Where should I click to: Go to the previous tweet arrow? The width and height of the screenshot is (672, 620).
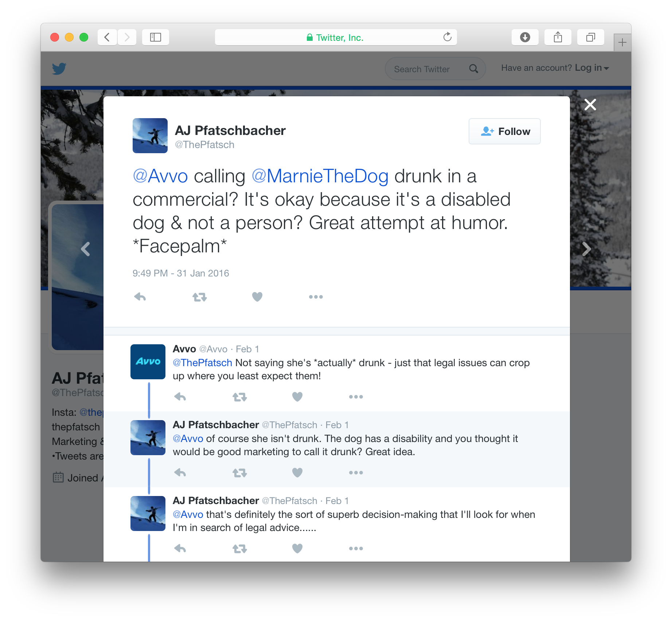[x=85, y=249]
